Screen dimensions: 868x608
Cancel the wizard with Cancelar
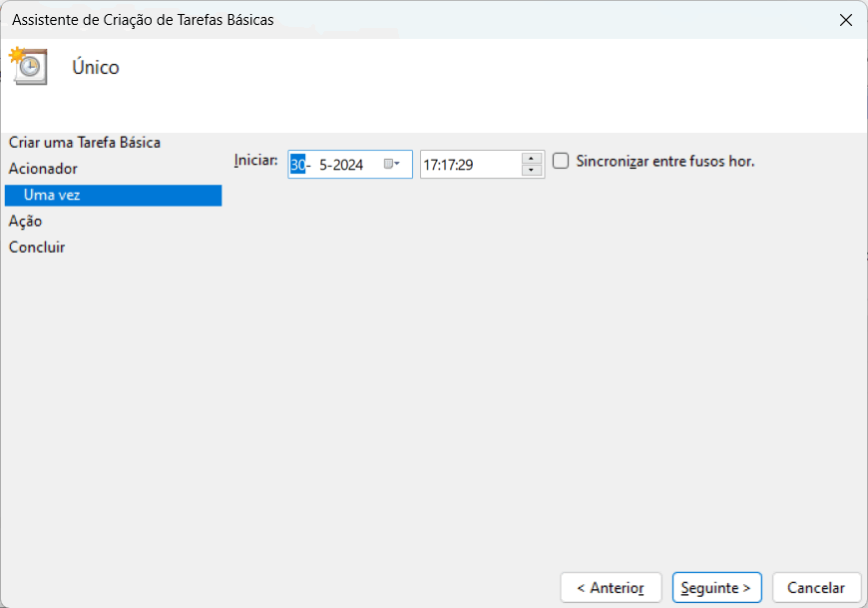(x=816, y=588)
